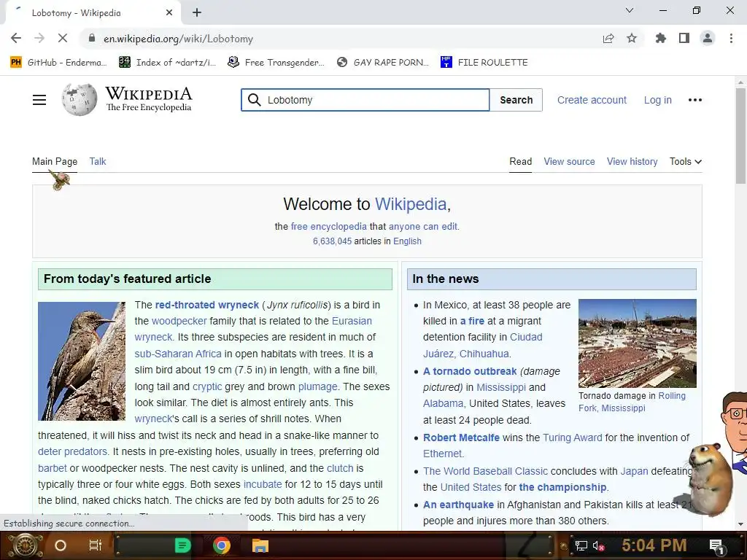Image resolution: width=747 pixels, height=560 pixels.
Task: Click the sub-Saharan Africa link
Action: click(x=178, y=354)
